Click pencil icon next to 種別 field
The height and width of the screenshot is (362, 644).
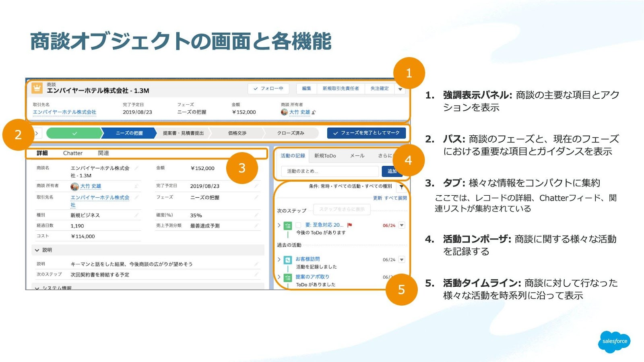pyautogui.click(x=136, y=215)
